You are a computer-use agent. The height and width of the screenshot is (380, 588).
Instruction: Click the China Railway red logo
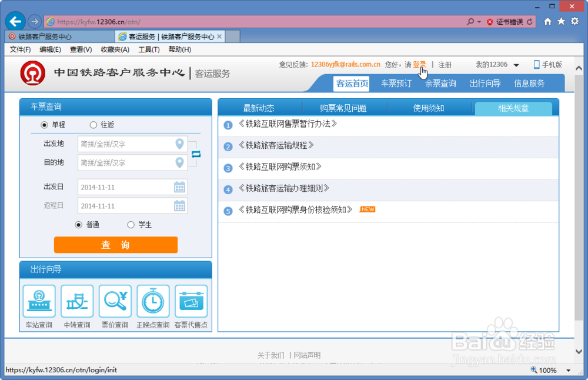coord(33,73)
